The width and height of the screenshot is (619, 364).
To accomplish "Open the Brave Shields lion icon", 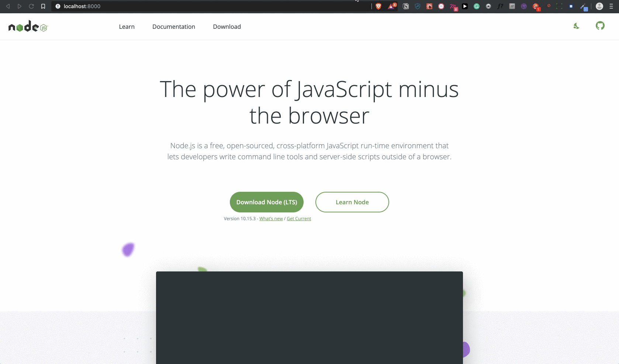I will (378, 6).
